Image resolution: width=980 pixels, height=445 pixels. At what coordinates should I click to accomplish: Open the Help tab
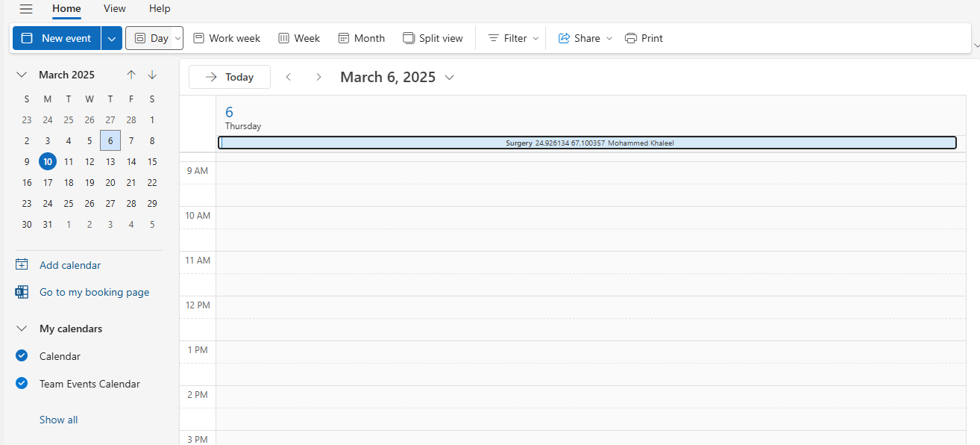click(x=160, y=9)
